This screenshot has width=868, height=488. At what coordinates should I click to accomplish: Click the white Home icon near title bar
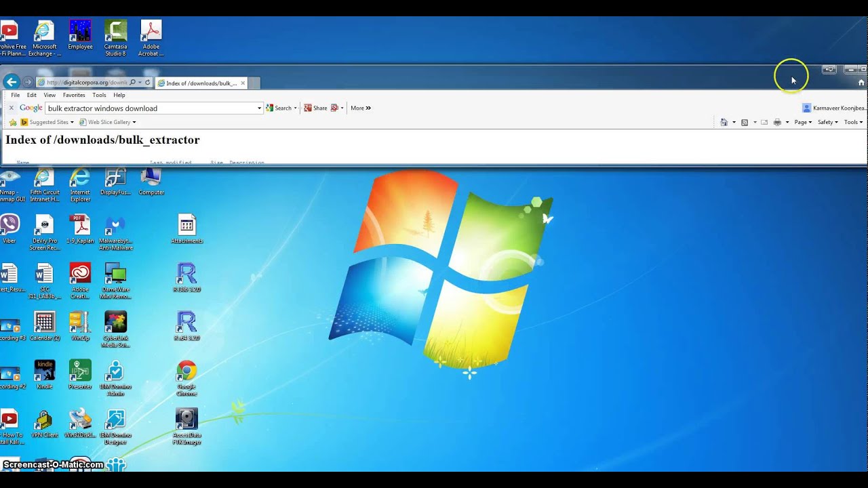click(x=861, y=83)
